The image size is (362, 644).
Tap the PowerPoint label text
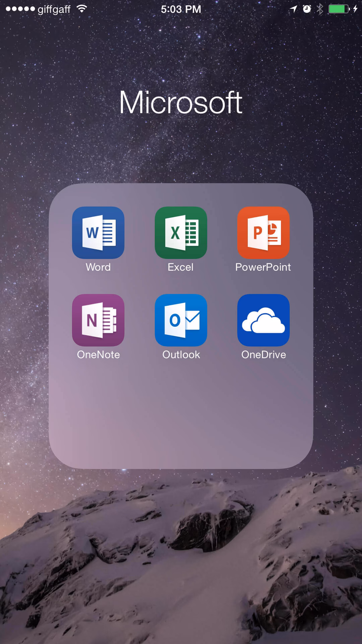[263, 267]
